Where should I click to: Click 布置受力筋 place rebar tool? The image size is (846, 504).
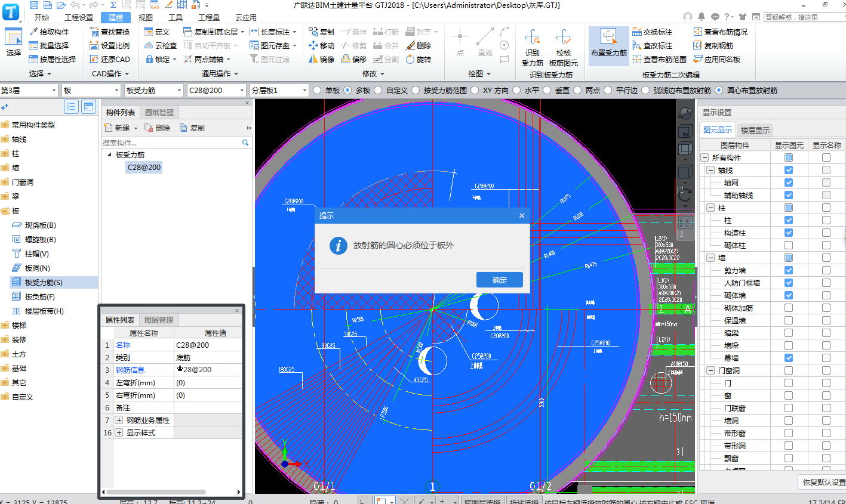click(x=609, y=45)
